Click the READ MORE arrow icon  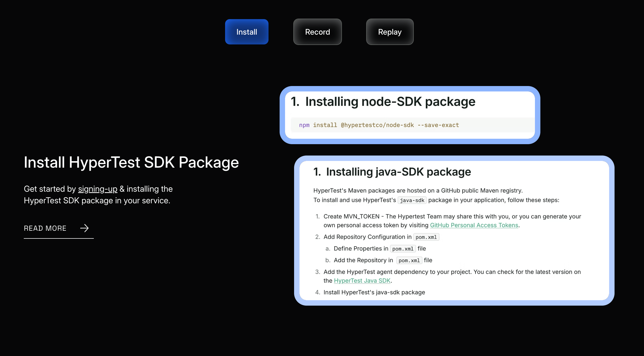point(84,228)
